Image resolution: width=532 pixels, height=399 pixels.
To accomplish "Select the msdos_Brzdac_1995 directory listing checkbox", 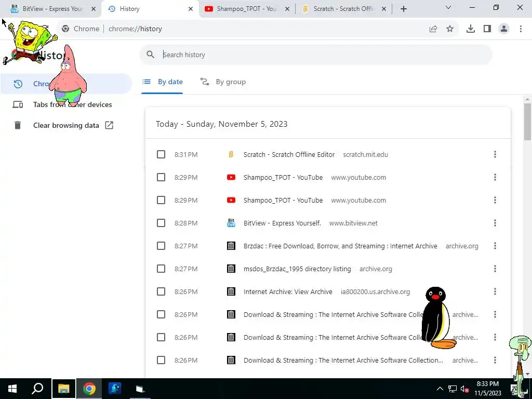I will 161,269.
